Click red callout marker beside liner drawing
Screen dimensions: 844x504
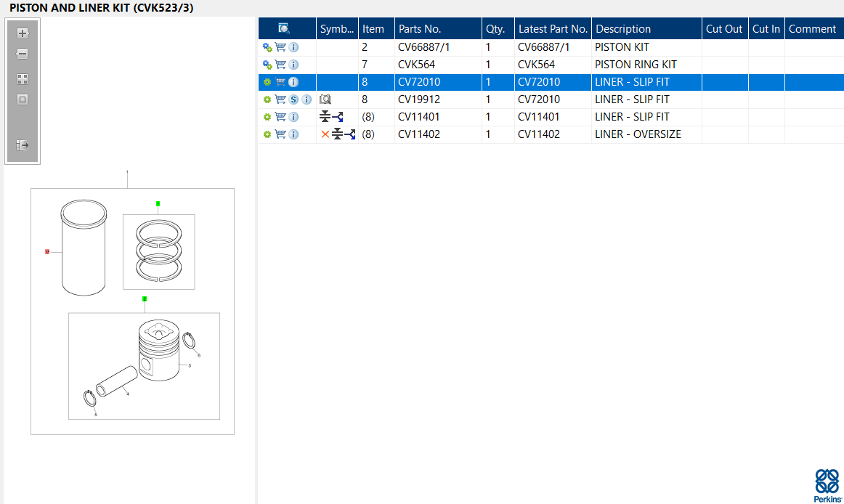point(47,251)
